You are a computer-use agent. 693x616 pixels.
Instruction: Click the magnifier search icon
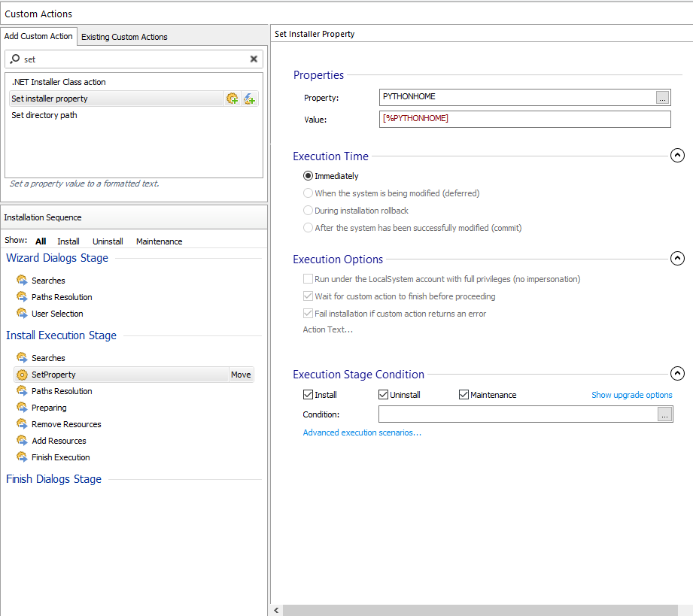click(x=15, y=59)
